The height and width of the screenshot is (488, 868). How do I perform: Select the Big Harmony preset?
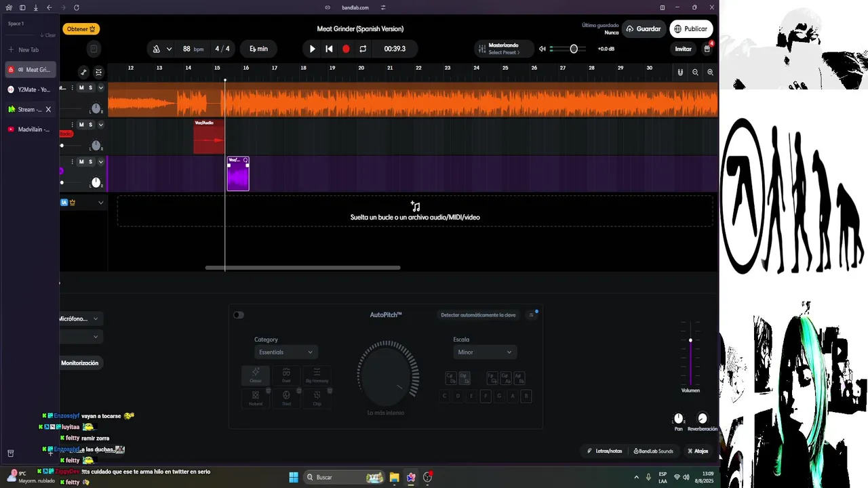coord(317,375)
